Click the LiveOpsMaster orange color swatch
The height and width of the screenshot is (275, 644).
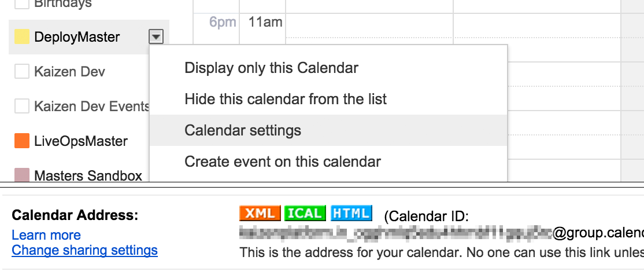[x=22, y=141]
